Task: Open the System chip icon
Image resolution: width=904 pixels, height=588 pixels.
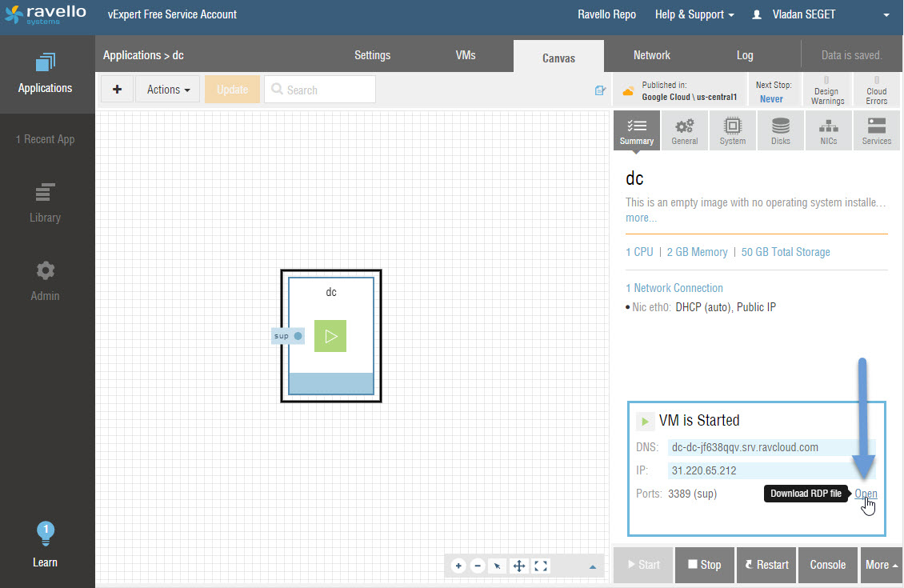Action: point(732,130)
